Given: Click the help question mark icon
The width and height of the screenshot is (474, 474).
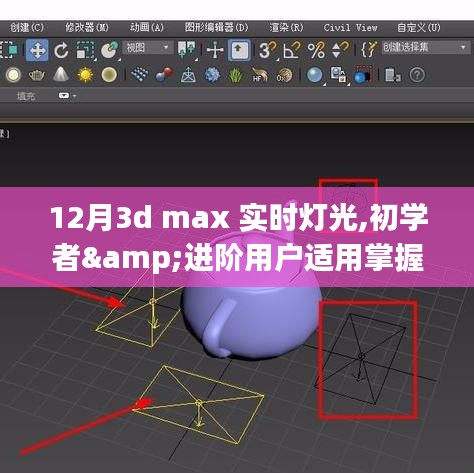Looking at the screenshot, I should click(417, 75).
